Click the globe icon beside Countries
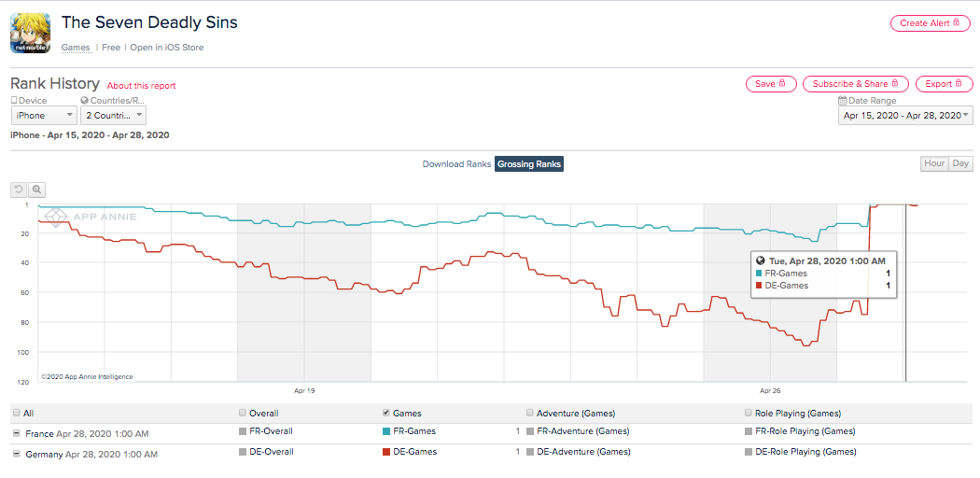 click(x=84, y=101)
